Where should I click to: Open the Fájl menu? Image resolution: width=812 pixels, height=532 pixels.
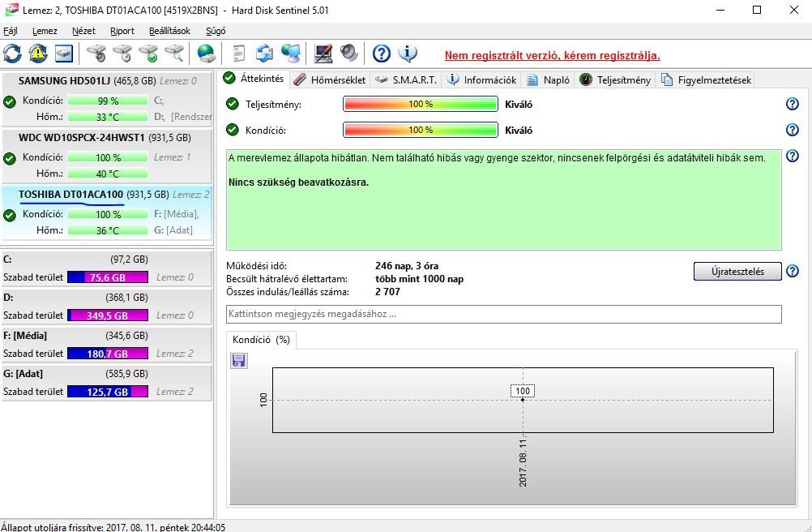(11, 31)
